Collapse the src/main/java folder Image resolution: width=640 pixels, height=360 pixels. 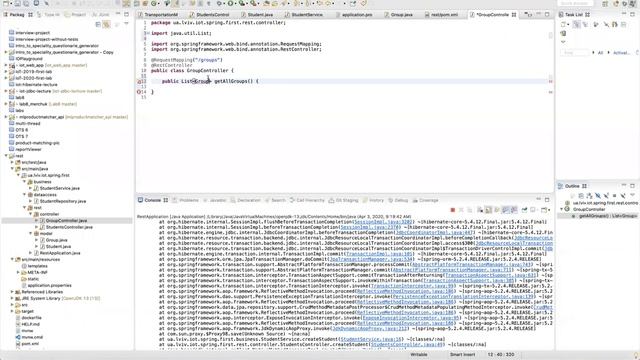(x=12, y=169)
